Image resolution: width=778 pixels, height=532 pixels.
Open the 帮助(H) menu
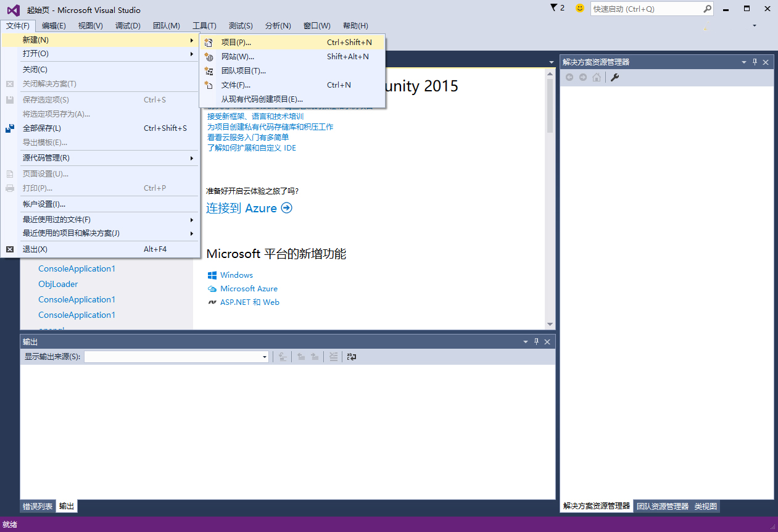(x=355, y=26)
